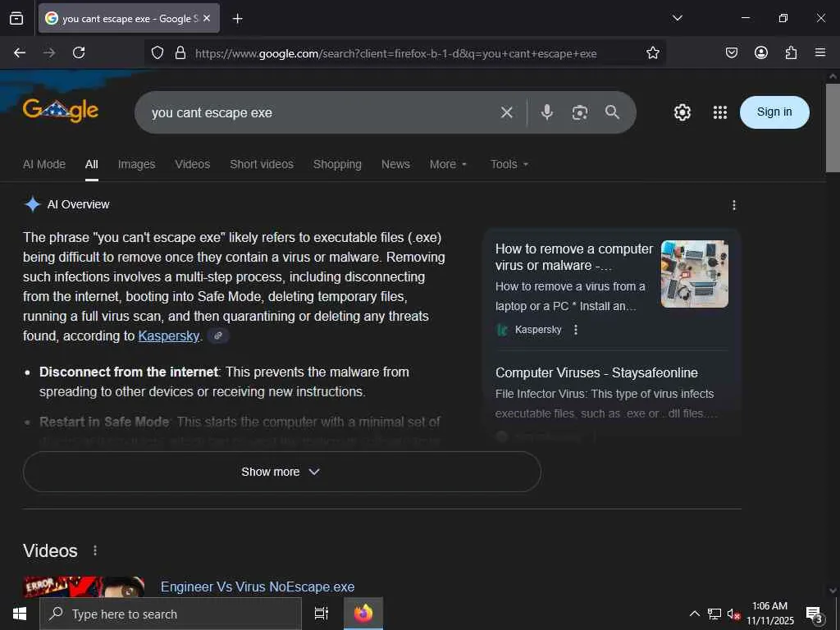
Task: Go back to previous page
Action: pyautogui.click(x=20, y=52)
